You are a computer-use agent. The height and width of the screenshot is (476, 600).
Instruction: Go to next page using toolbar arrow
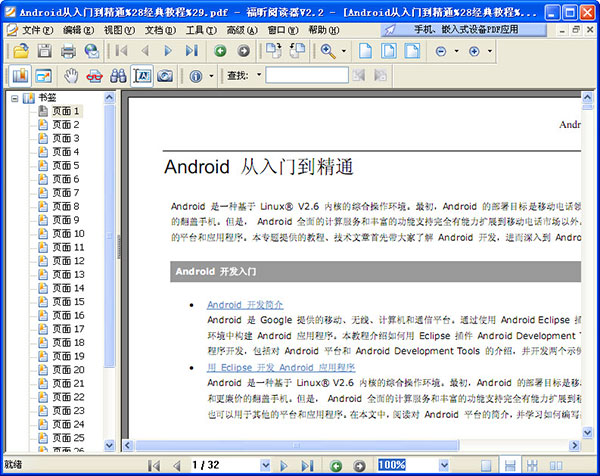pyautogui.click(x=170, y=50)
